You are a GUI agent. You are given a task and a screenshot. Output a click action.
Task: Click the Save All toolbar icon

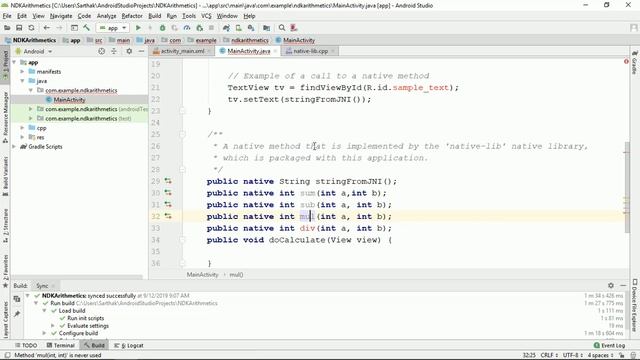coord(19,28)
